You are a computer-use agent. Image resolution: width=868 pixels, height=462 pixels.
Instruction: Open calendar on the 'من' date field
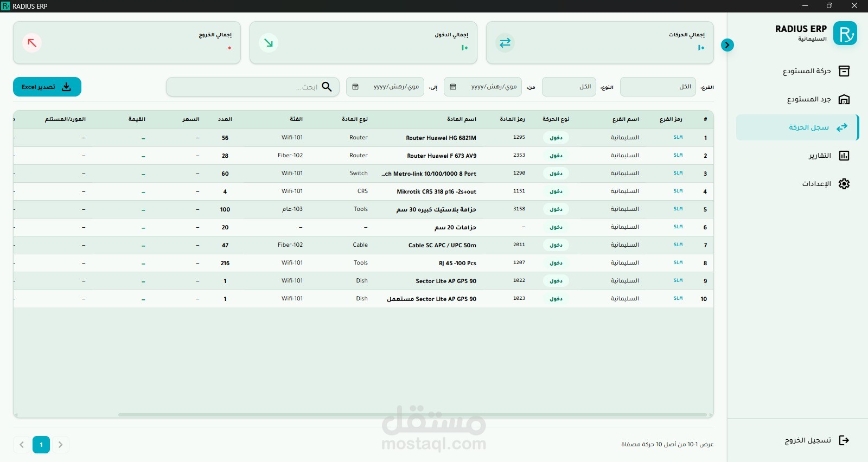click(453, 87)
